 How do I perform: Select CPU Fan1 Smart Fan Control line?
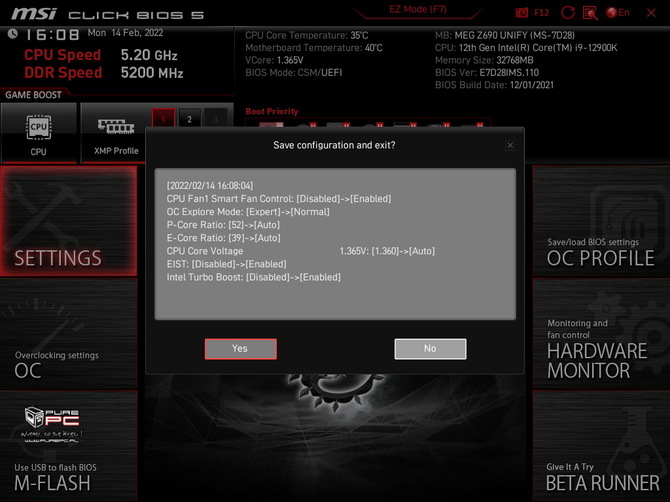click(x=279, y=199)
